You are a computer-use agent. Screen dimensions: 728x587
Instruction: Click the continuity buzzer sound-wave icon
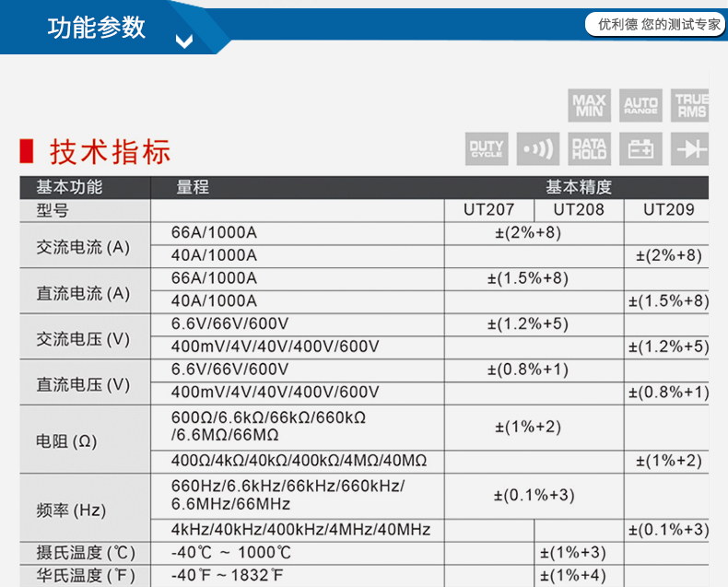click(538, 148)
